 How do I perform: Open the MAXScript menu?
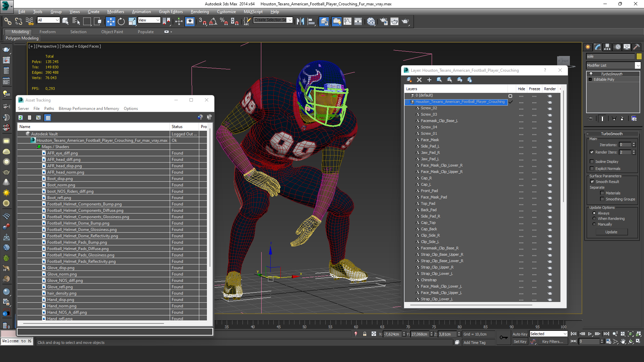pyautogui.click(x=253, y=12)
